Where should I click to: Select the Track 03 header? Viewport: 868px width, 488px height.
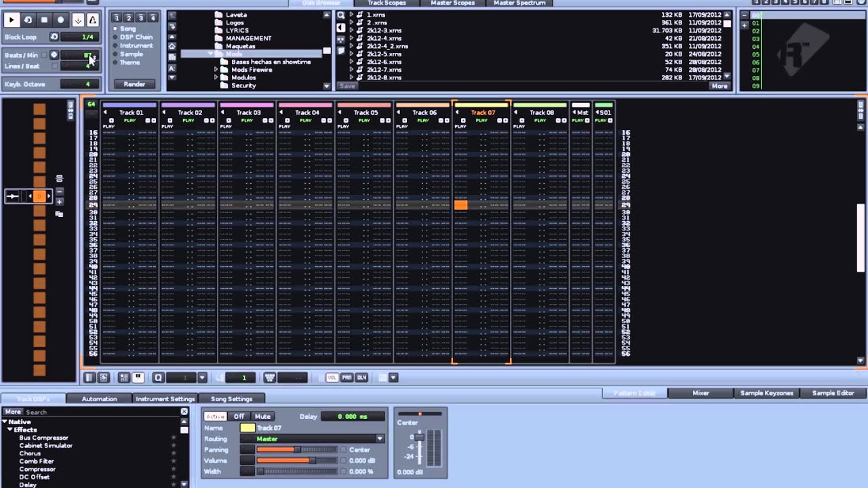248,113
